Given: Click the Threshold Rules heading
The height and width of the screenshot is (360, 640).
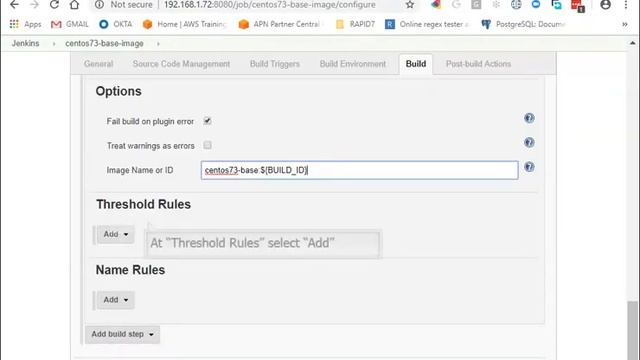Looking at the screenshot, I should [143, 204].
